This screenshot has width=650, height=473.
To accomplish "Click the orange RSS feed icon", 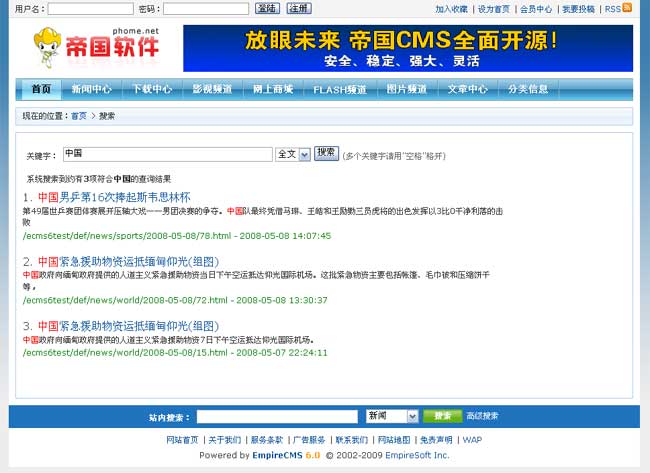I will (627, 8).
